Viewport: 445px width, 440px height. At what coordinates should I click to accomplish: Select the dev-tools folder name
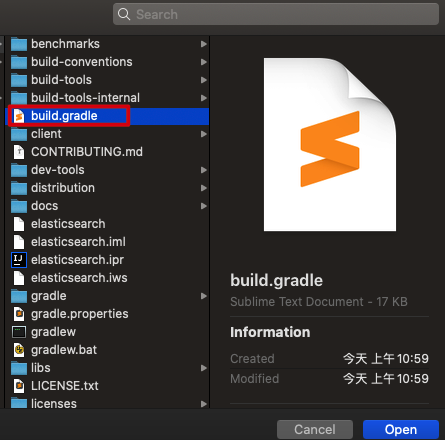click(58, 170)
